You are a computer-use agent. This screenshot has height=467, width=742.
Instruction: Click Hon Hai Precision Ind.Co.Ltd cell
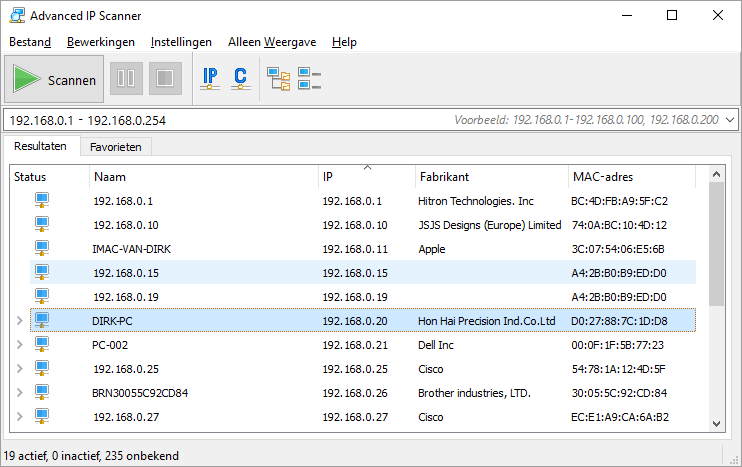(486, 321)
